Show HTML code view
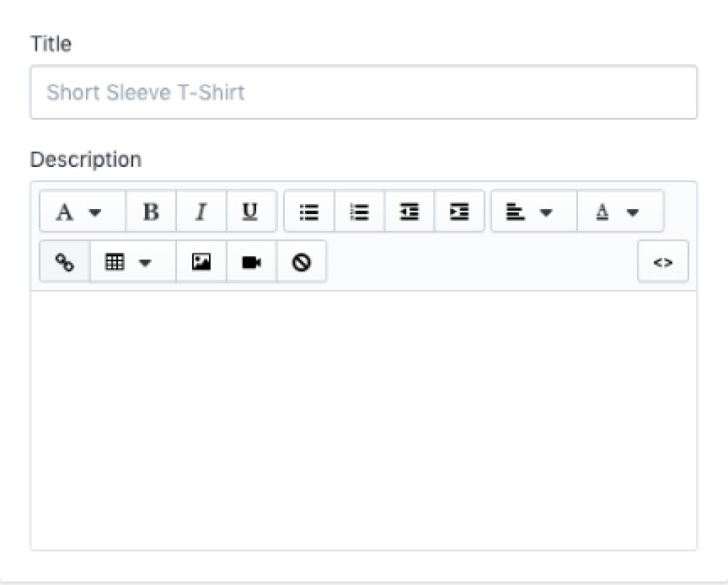The width and height of the screenshot is (728, 585). 662,262
